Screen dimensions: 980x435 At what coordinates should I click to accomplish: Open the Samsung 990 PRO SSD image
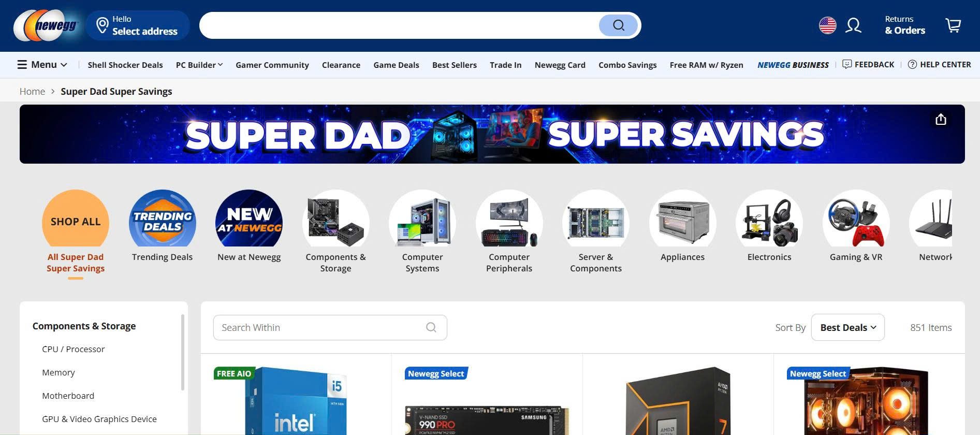pyautogui.click(x=487, y=419)
